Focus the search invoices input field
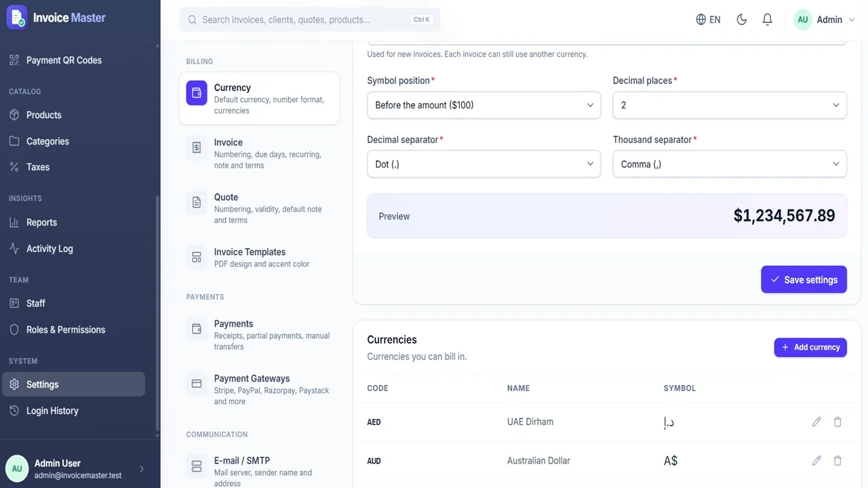868x488 pixels. [309, 20]
